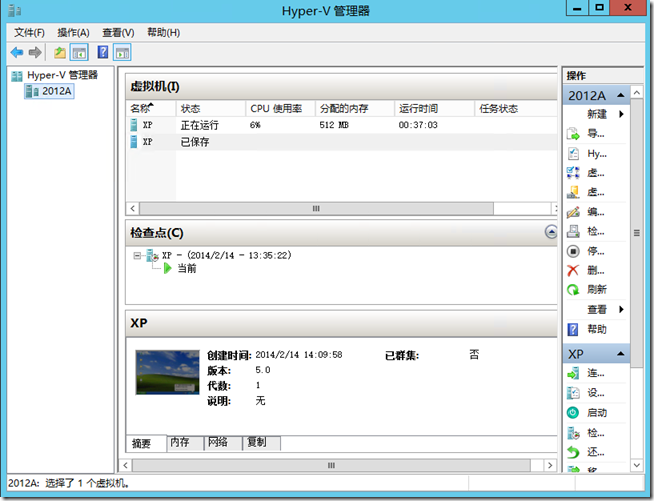
Task: Switch to the 复制 tab
Action: click(x=261, y=442)
